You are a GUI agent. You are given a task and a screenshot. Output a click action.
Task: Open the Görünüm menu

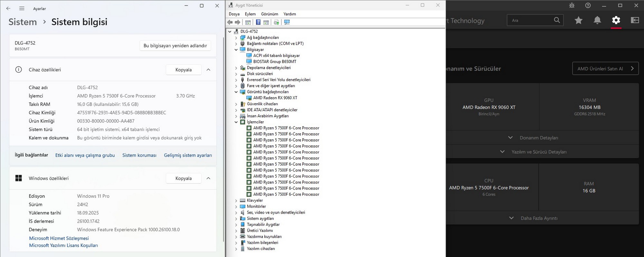[x=269, y=14]
